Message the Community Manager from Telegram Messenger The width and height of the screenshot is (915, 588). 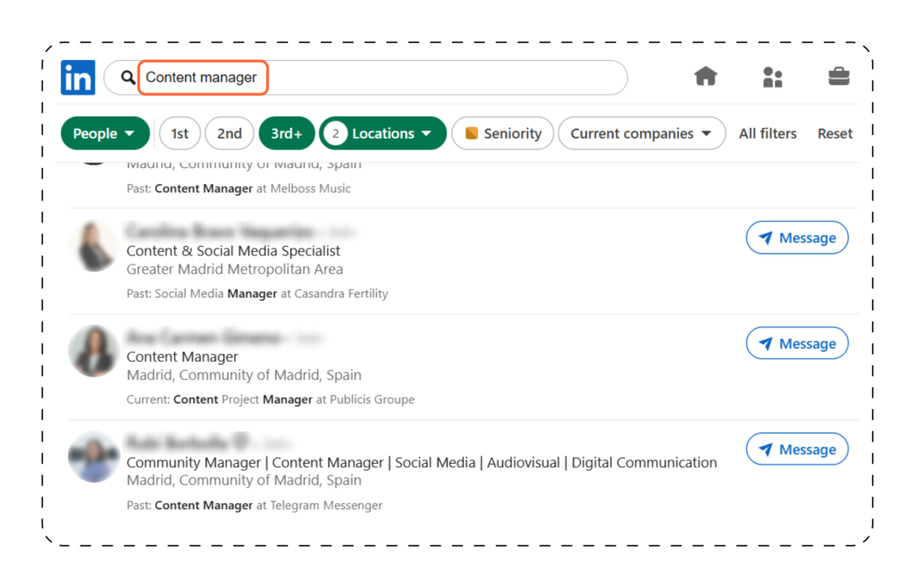pos(797,449)
